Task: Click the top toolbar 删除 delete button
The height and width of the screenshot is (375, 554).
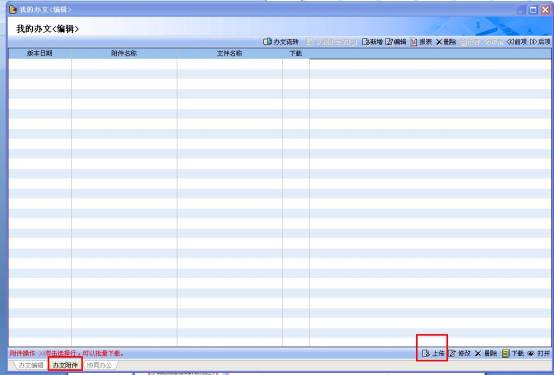Action: click(x=446, y=42)
